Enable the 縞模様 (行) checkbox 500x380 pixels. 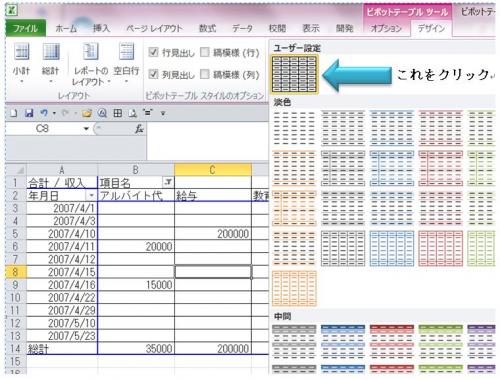(x=205, y=52)
